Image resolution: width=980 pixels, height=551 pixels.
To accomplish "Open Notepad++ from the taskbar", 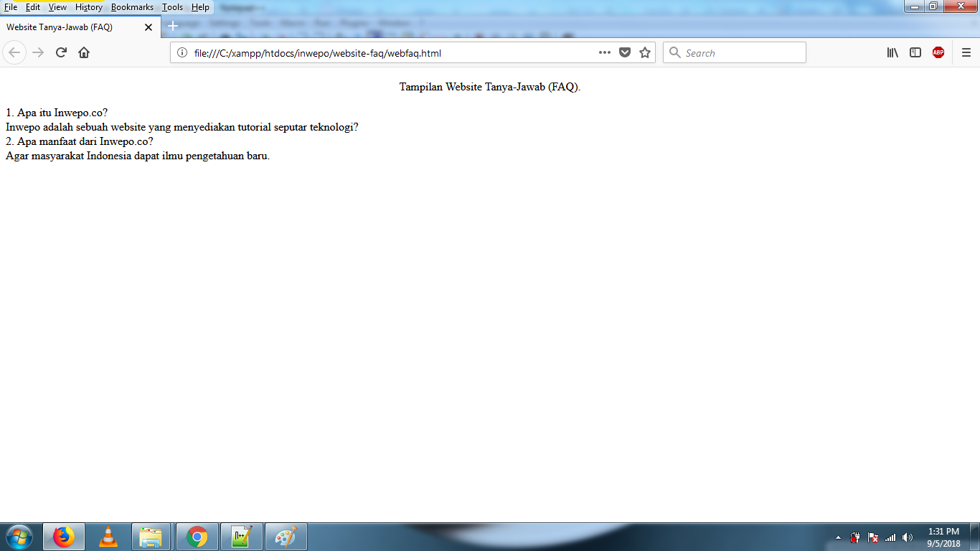I will tap(242, 537).
